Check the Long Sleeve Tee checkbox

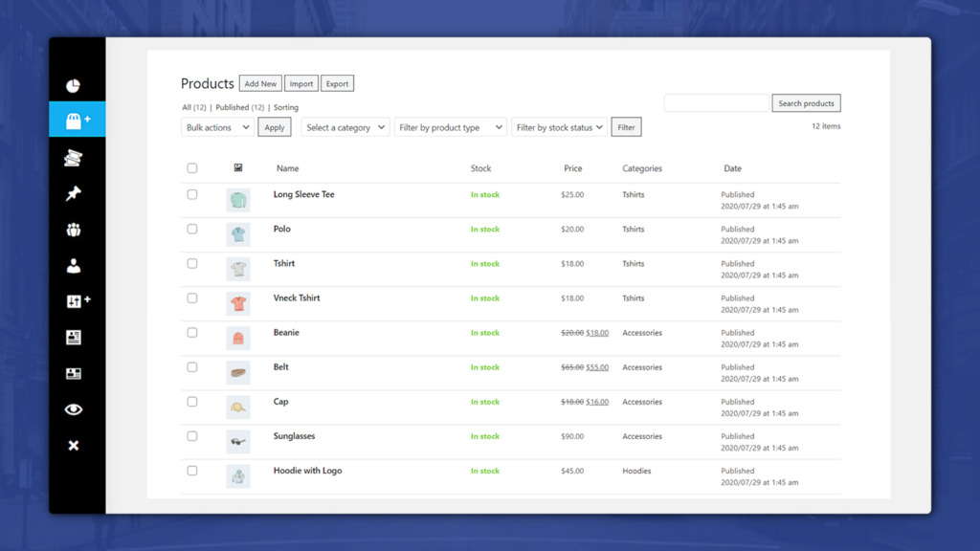191,194
